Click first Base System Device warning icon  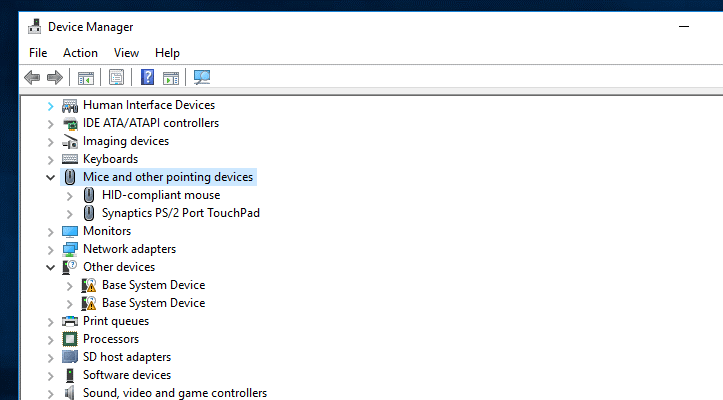point(89,285)
